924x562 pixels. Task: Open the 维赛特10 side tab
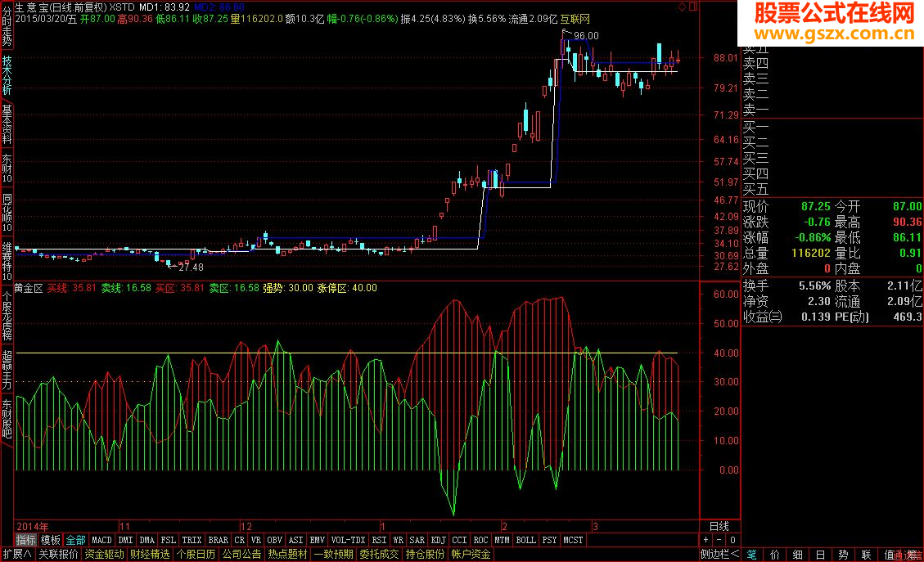click(x=7, y=260)
